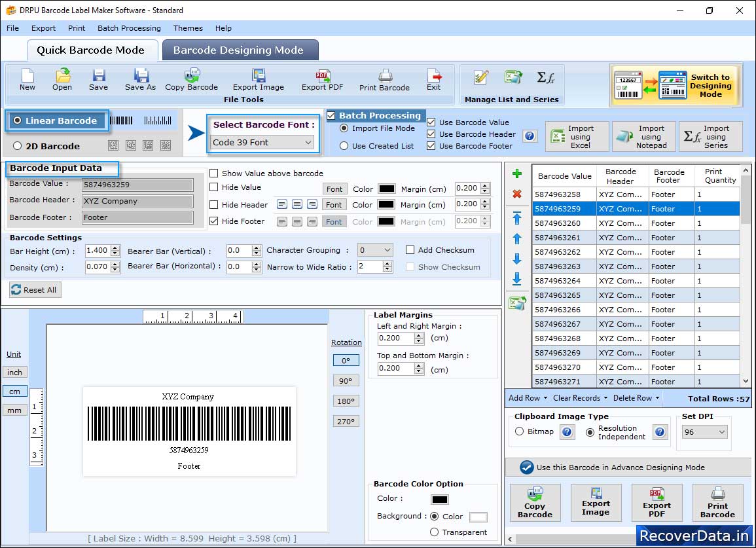The width and height of the screenshot is (756, 548).
Task: Click Switch to Designing Mode
Action: point(675,85)
